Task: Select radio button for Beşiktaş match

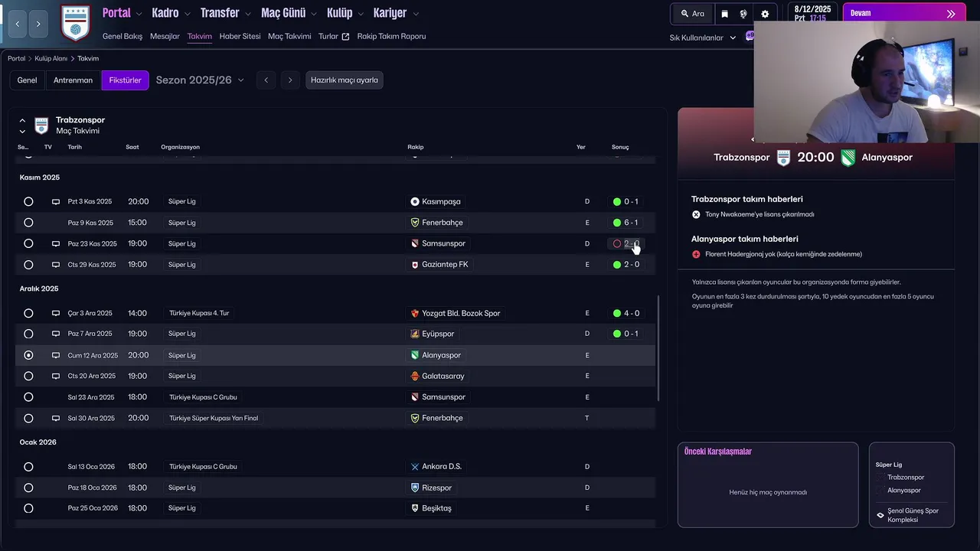Action: point(28,508)
